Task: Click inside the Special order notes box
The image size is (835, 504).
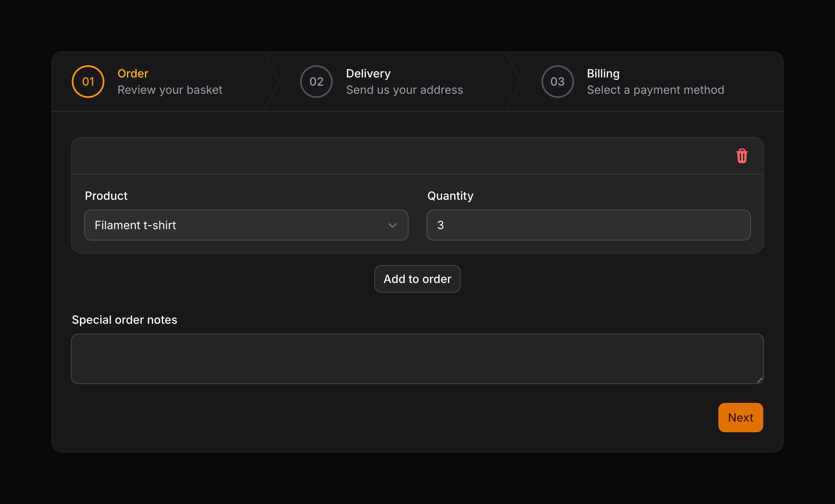Action: click(417, 359)
